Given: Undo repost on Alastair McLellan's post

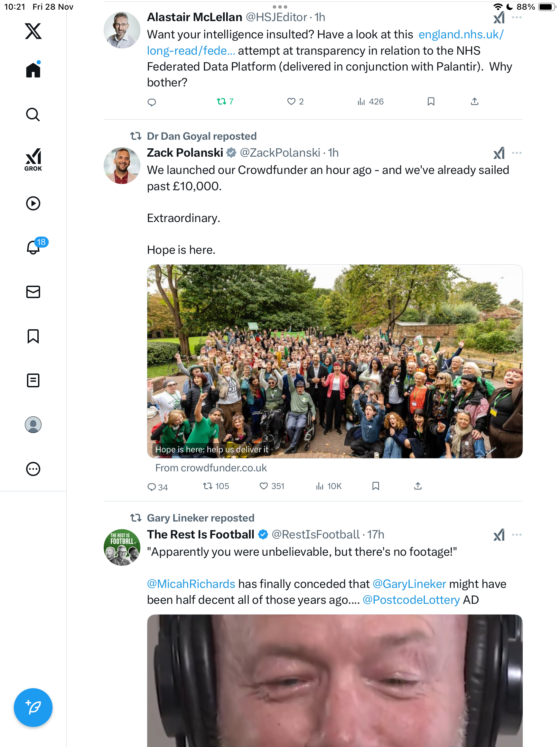Looking at the screenshot, I should click(221, 101).
